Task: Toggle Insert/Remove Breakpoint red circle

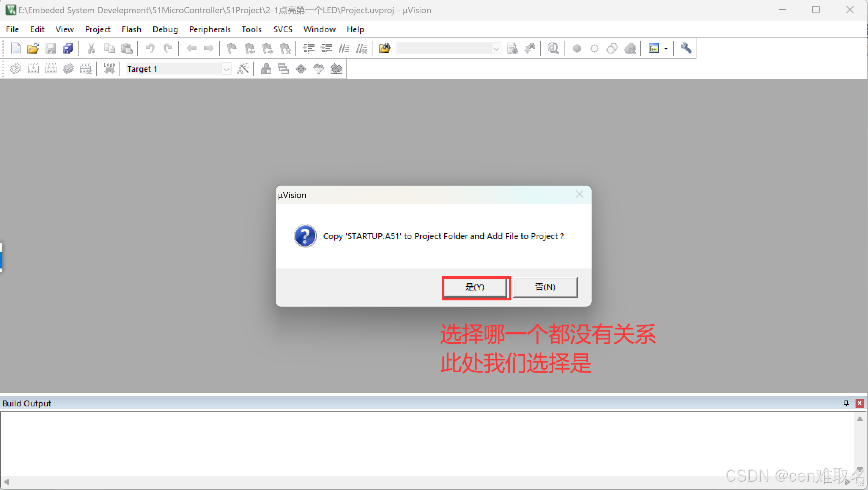Action: (577, 48)
